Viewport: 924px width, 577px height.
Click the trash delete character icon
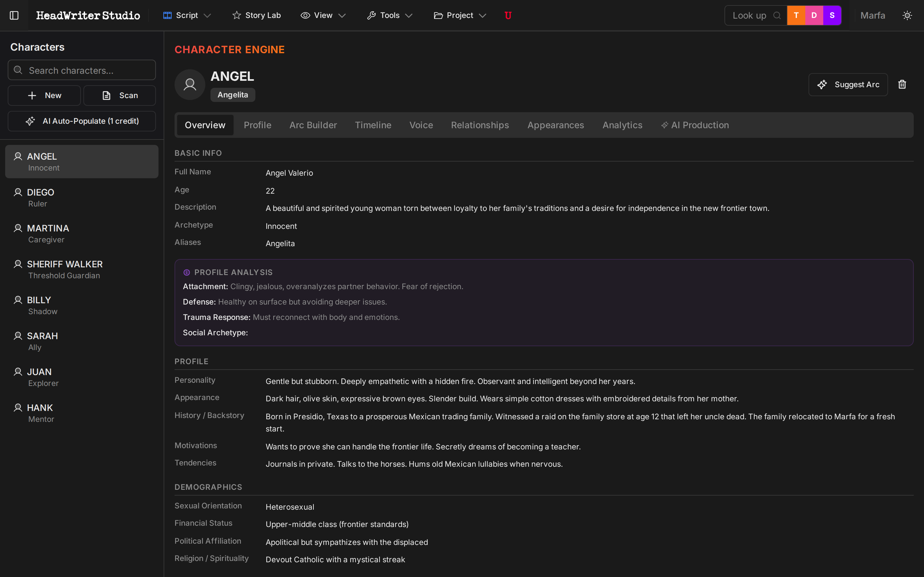coord(902,84)
